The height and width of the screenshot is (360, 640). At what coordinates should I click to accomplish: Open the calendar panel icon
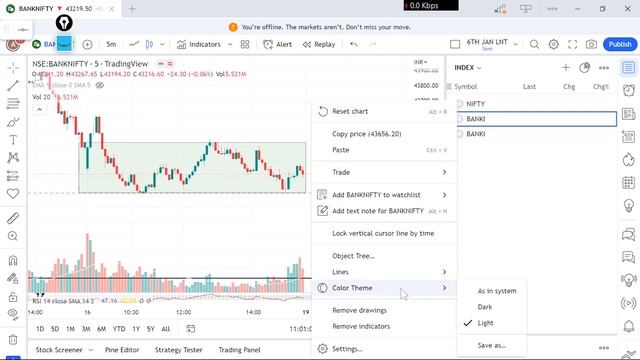(629, 182)
